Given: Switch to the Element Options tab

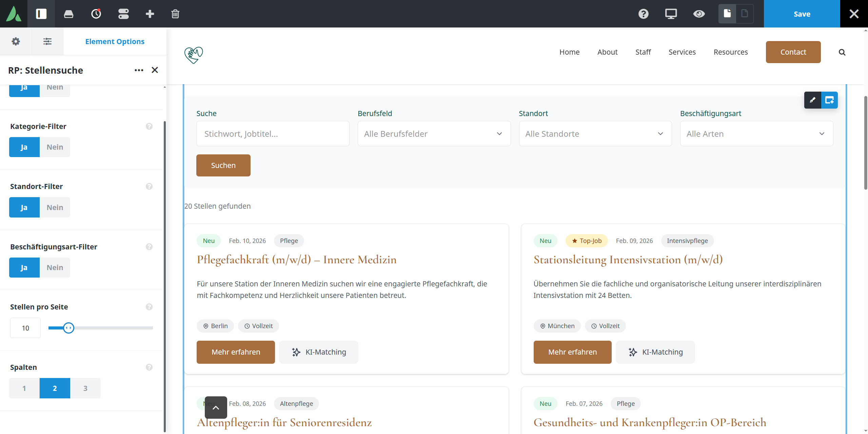Looking at the screenshot, I should (115, 41).
